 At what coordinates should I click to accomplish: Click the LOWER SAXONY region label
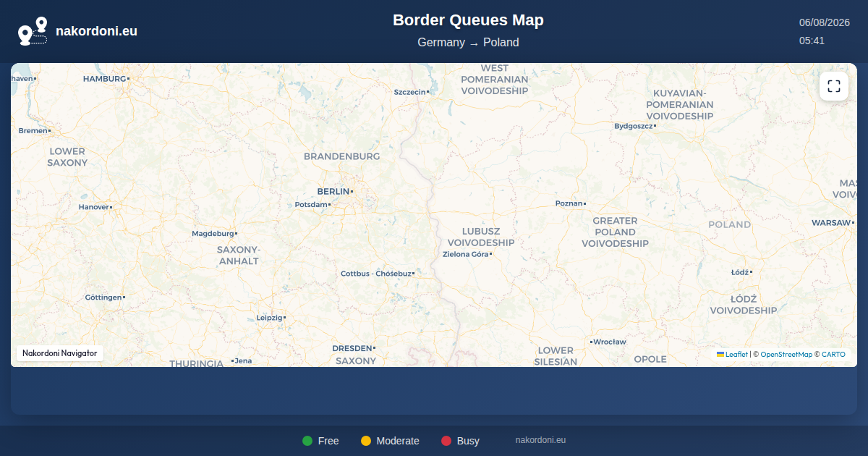(x=67, y=157)
